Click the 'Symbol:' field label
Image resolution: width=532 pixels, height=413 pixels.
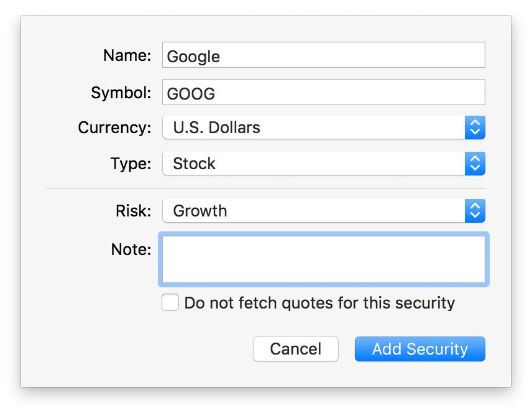pyautogui.click(x=121, y=93)
